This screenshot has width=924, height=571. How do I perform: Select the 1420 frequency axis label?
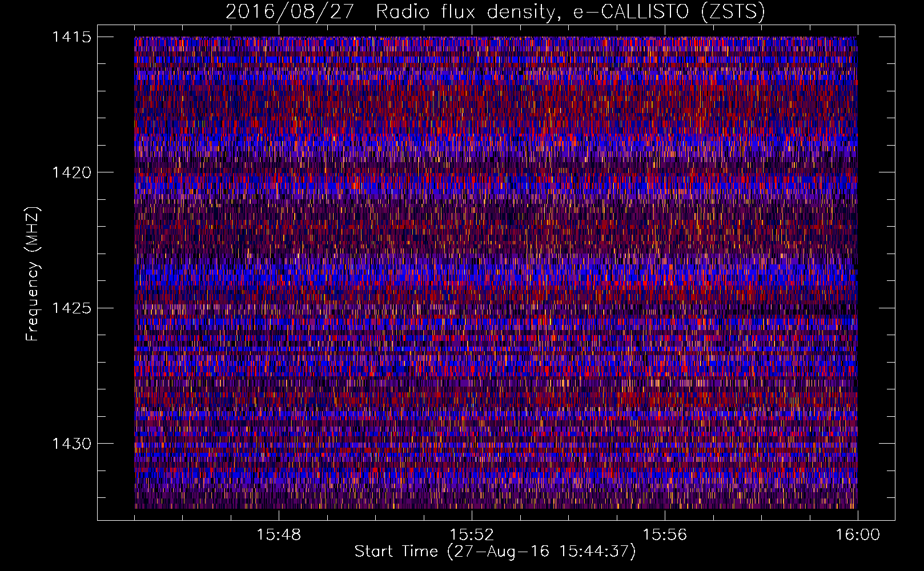point(71,172)
